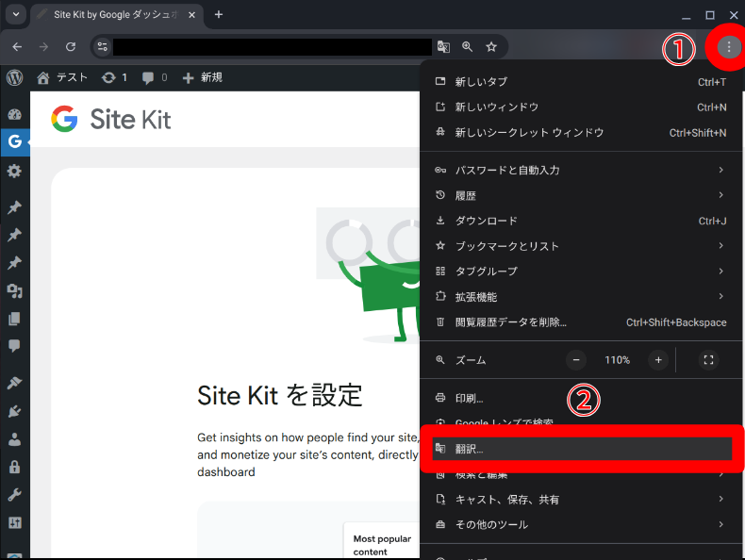Expand 拡張機能 submenu
The width and height of the screenshot is (745, 560).
(x=581, y=297)
